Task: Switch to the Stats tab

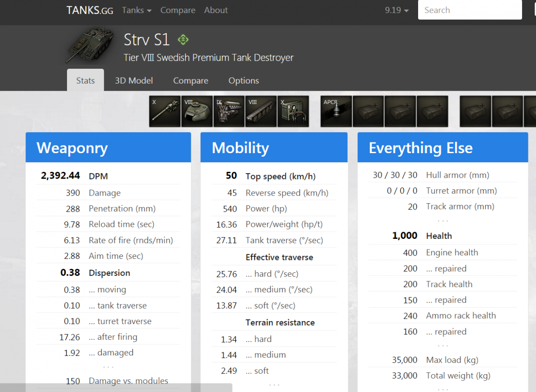Action: [85, 80]
